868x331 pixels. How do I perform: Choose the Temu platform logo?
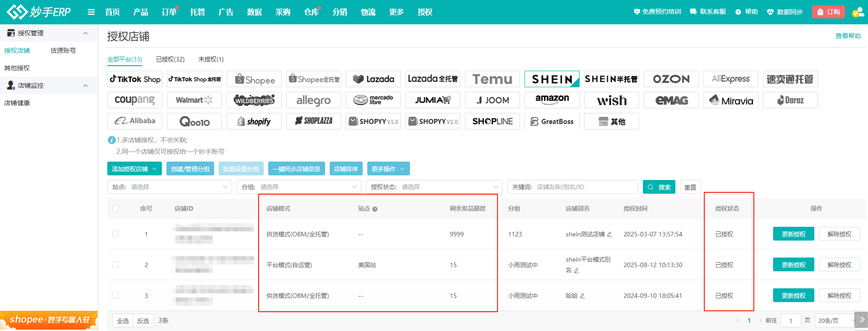click(492, 79)
